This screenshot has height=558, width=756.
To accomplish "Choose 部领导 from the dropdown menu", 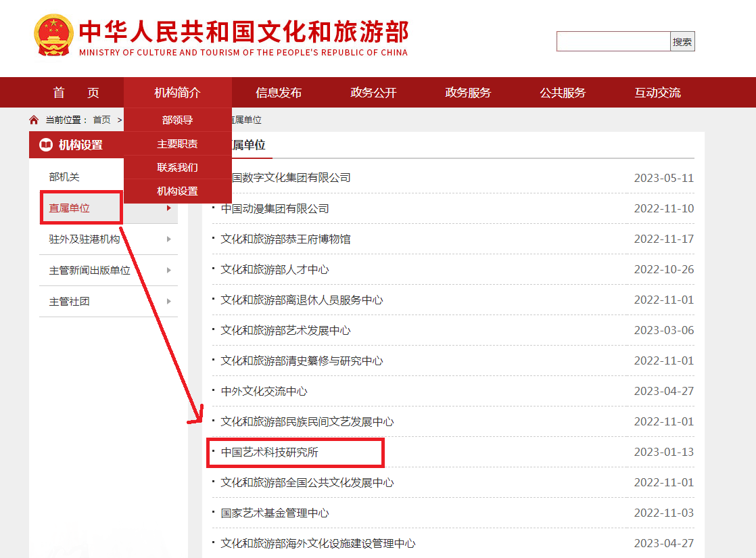I will 177,120.
